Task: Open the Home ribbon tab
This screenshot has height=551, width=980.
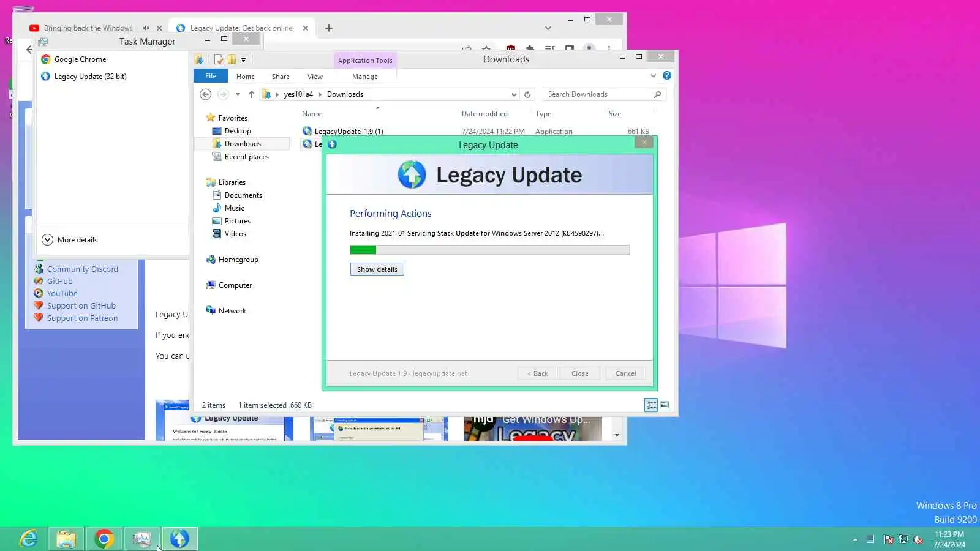Action: point(245,77)
